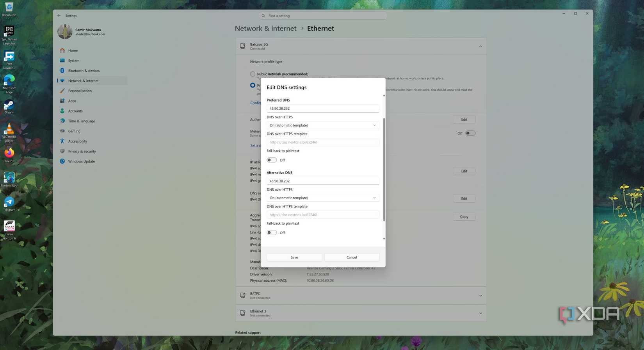Viewport: 644px width, 350px height.
Task: Open Accounts settings page
Action: coord(92,111)
